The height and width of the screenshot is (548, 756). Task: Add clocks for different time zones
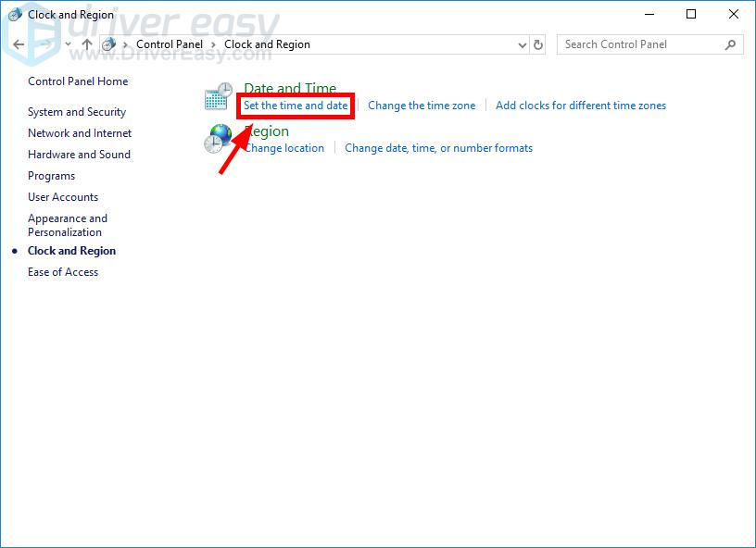tap(581, 106)
